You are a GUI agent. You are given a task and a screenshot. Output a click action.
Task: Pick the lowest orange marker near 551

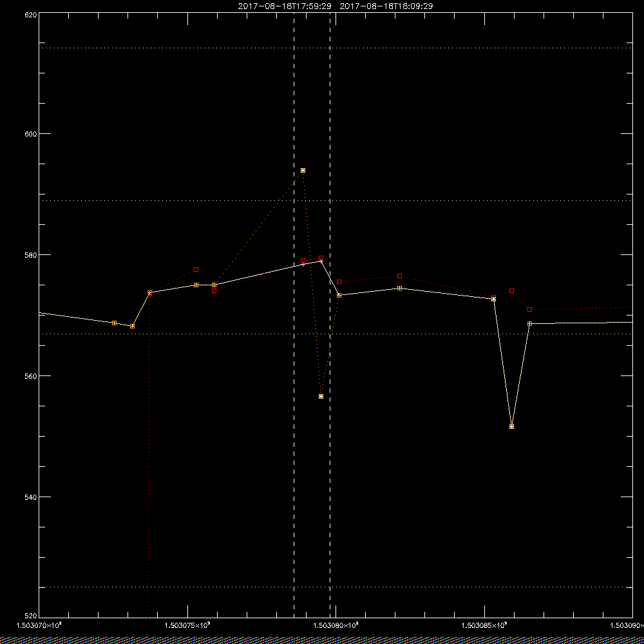point(512,427)
